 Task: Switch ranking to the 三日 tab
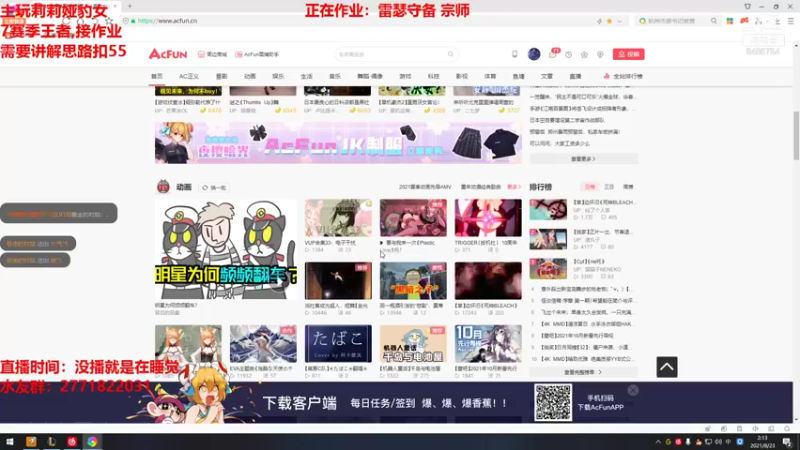[609, 187]
